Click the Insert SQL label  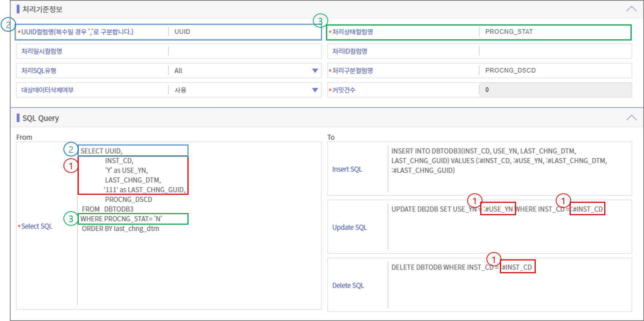coord(347,169)
